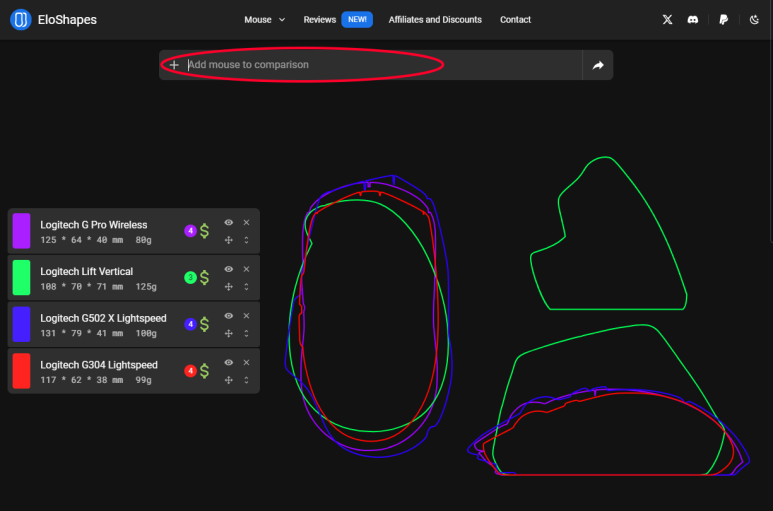Go to EloShapes home via title text
This screenshot has width=773, height=511.
pyautogui.click(x=67, y=20)
